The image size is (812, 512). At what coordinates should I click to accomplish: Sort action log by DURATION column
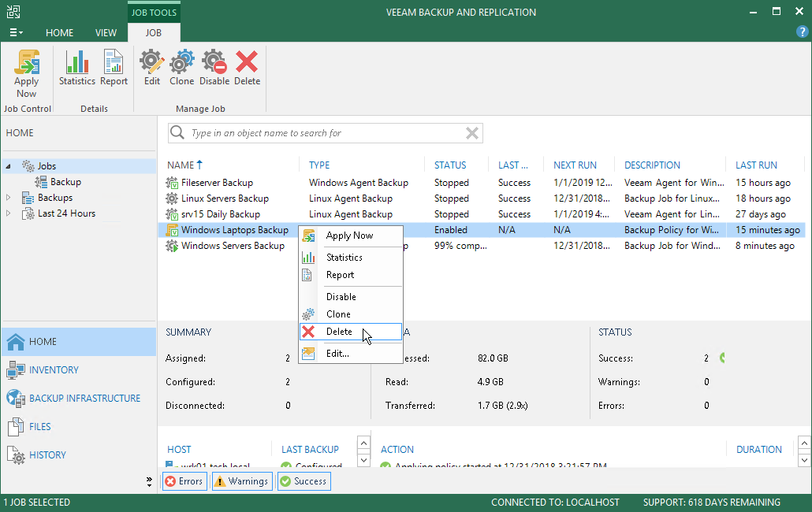coord(758,450)
